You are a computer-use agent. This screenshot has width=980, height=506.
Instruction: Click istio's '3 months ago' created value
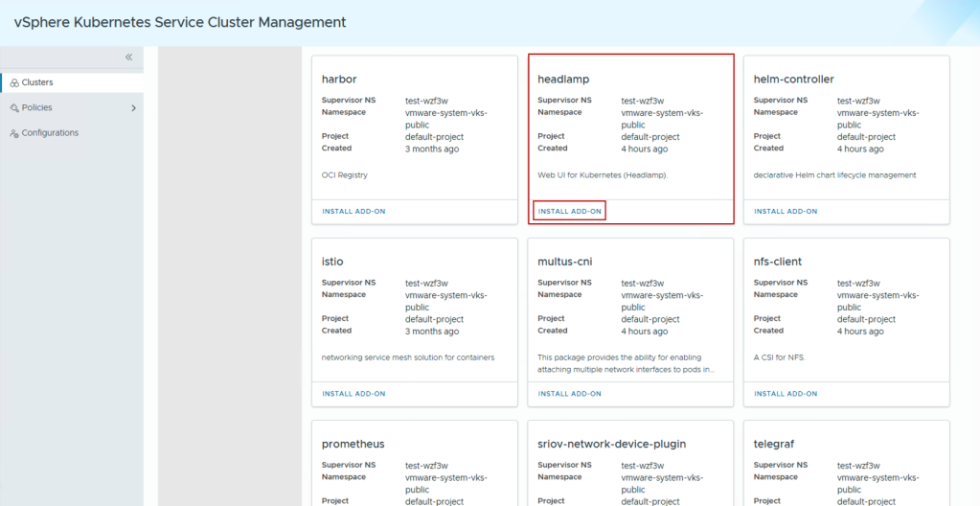pyautogui.click(x=432, y=332)
